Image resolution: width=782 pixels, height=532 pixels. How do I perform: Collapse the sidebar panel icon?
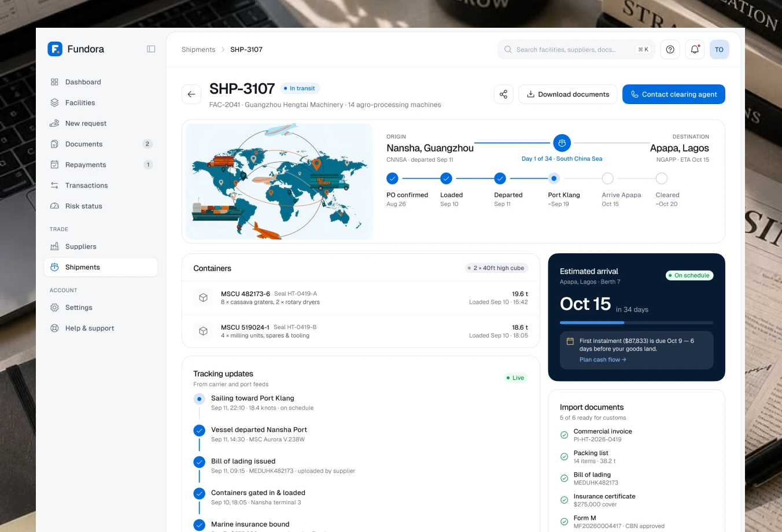[x=151, y=49]
